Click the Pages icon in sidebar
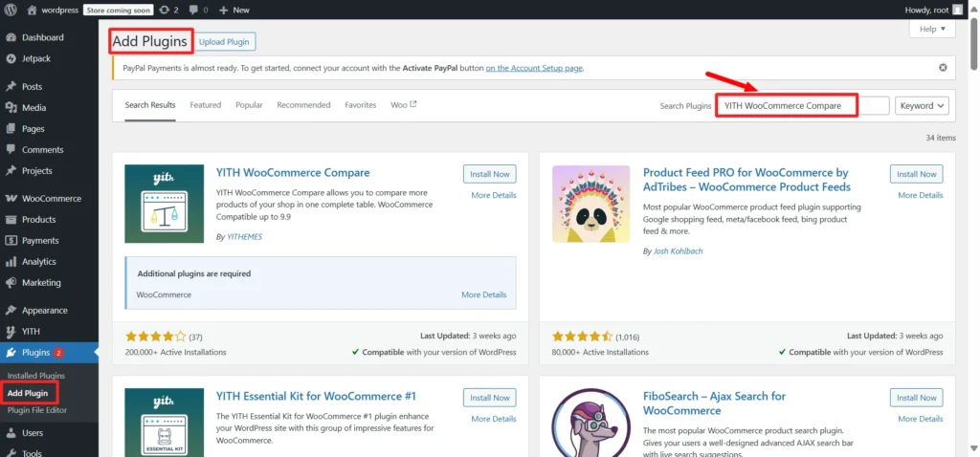The height and width of the screenshot is (457, 980). [x=11, y=129]
